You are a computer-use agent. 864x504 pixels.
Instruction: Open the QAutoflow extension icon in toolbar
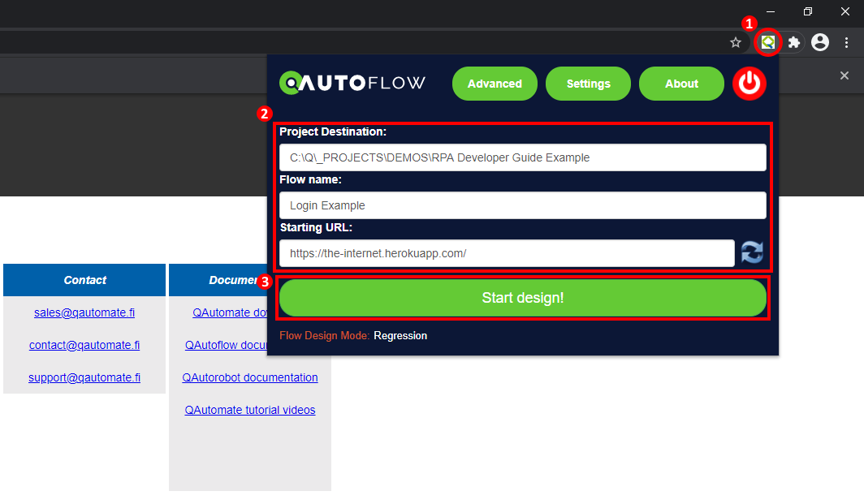(x=768, y=42)
